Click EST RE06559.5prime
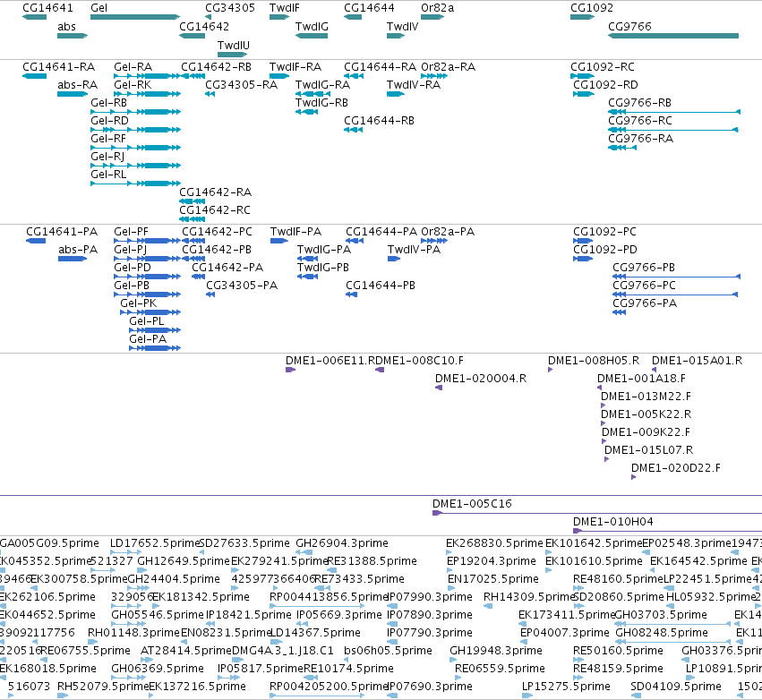Screen dimensions: 762x700 click(x=500, y=668)
